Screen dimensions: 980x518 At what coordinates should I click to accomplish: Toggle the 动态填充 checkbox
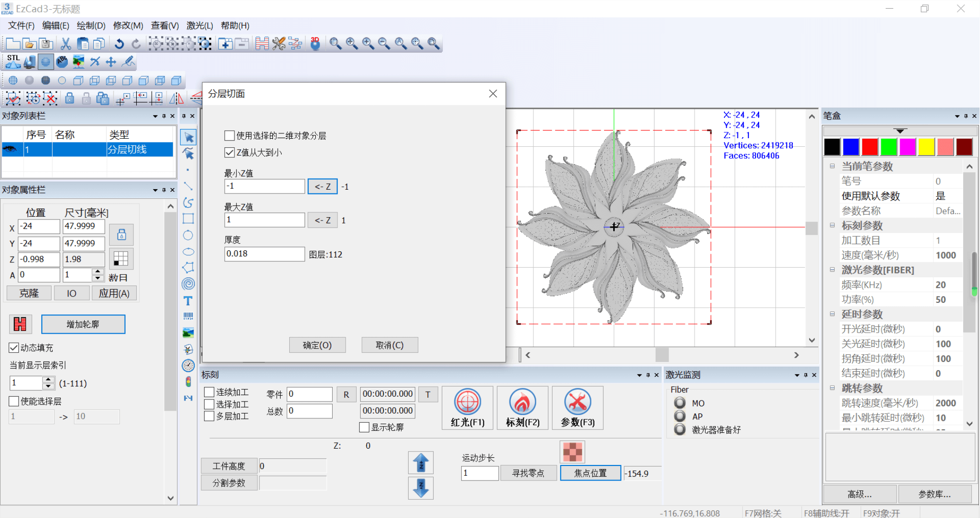pos(14,348)
